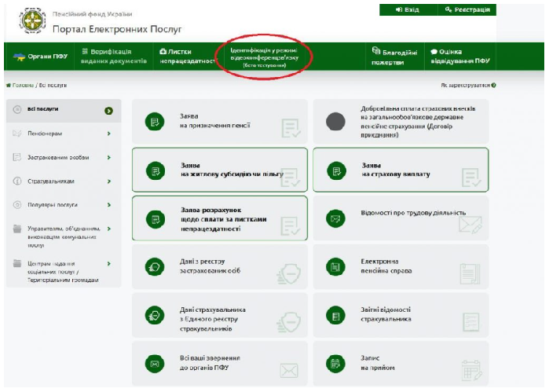
Task: Click green icon on Звітні відомості страхувальника
Action: click(337, 317)
